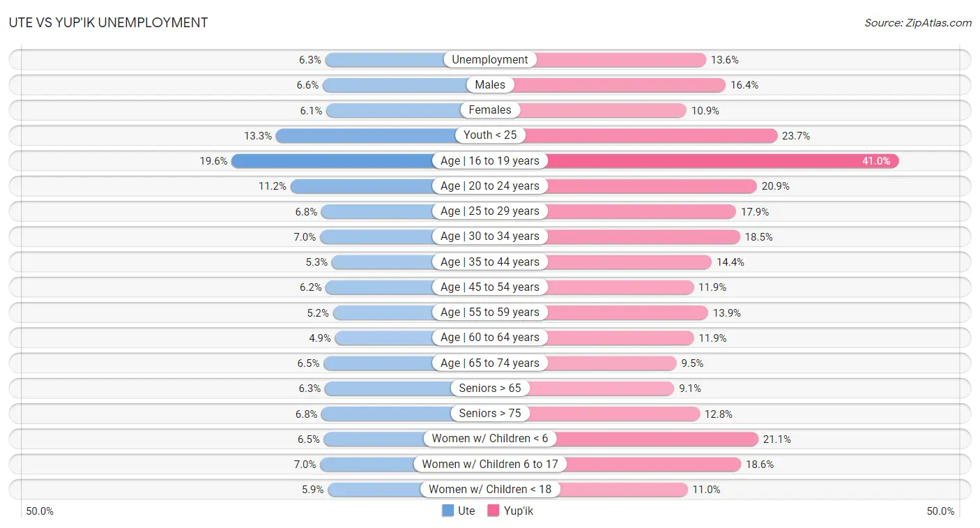
Task: Click the pink Women w/ Children < 6 bar
Action: point(654,439)
